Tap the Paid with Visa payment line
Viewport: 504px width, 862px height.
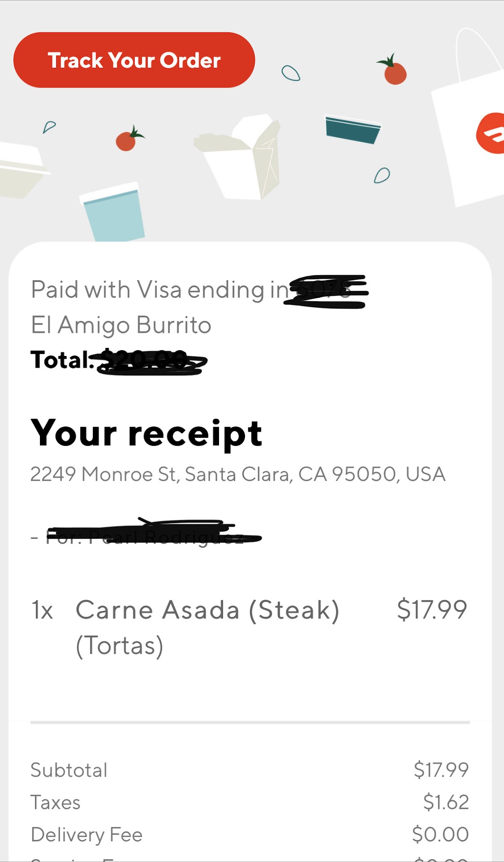pyautogui.click(x=159, y=290)
